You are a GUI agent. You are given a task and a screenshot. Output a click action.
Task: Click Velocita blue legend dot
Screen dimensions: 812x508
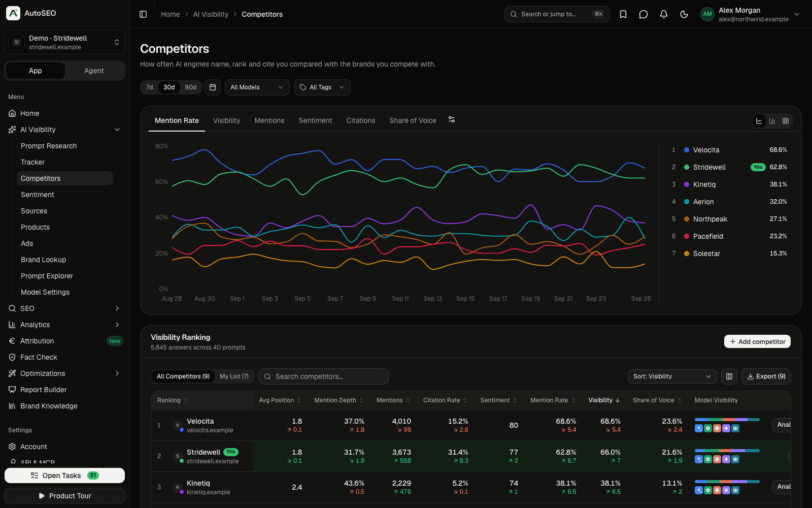[687, 150]
